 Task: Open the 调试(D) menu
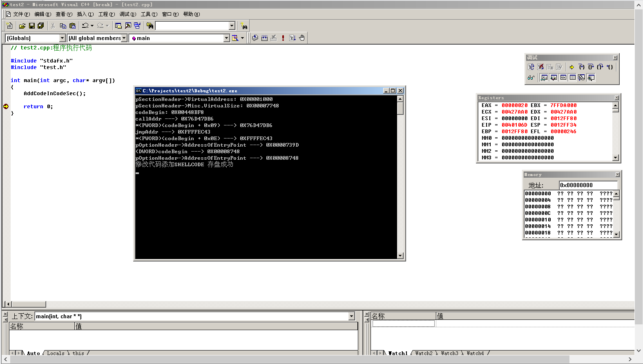[x=128, y=14]
